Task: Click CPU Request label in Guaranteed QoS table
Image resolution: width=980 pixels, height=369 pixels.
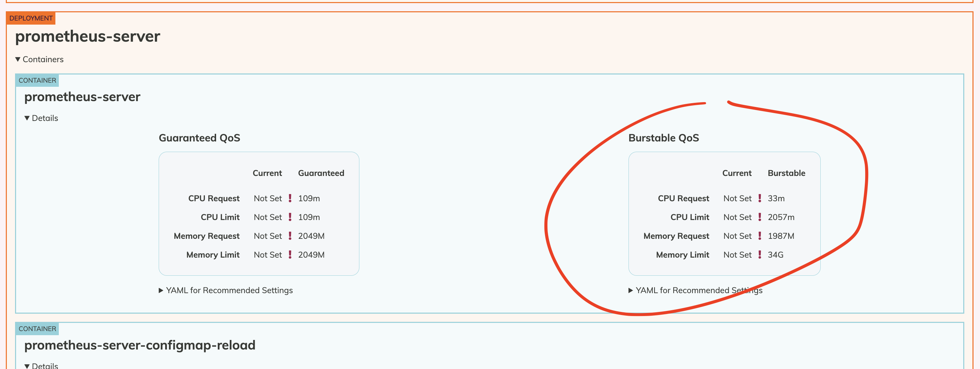Action: (214, 199)
